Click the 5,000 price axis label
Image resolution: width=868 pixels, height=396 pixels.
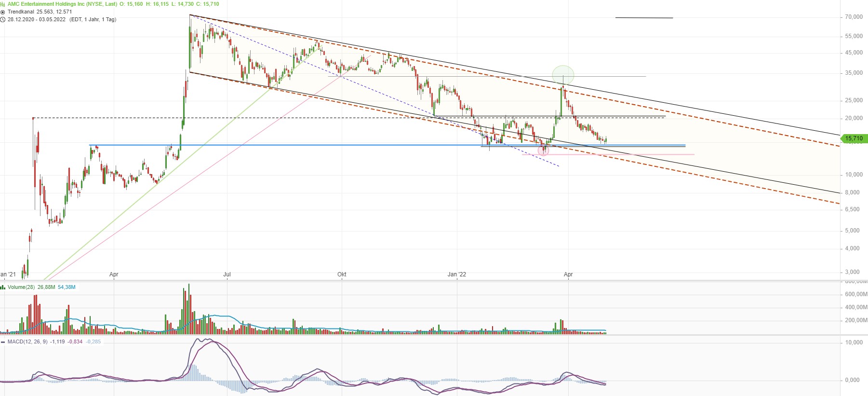tap(852, 231)
